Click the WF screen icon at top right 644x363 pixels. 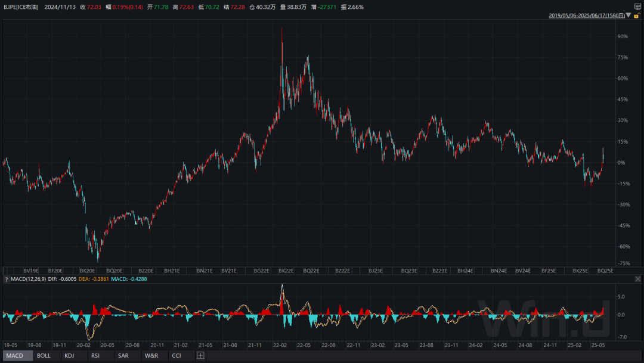coord(637,7)
